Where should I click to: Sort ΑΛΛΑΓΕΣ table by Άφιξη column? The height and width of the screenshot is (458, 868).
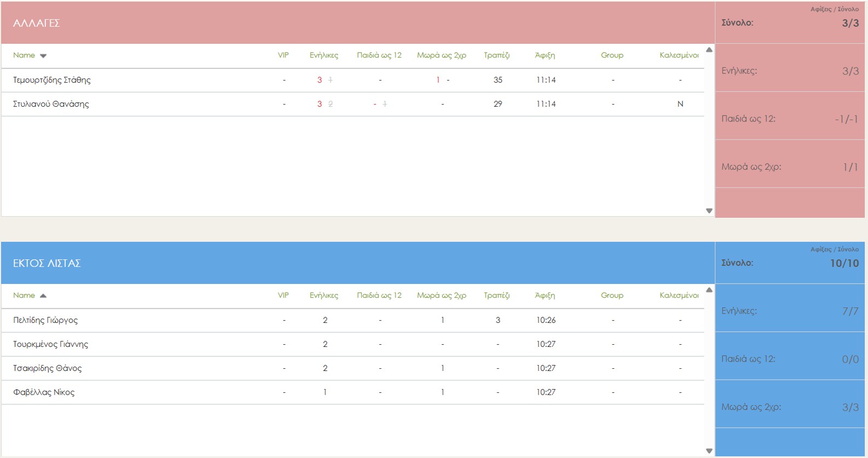[545, 55]
